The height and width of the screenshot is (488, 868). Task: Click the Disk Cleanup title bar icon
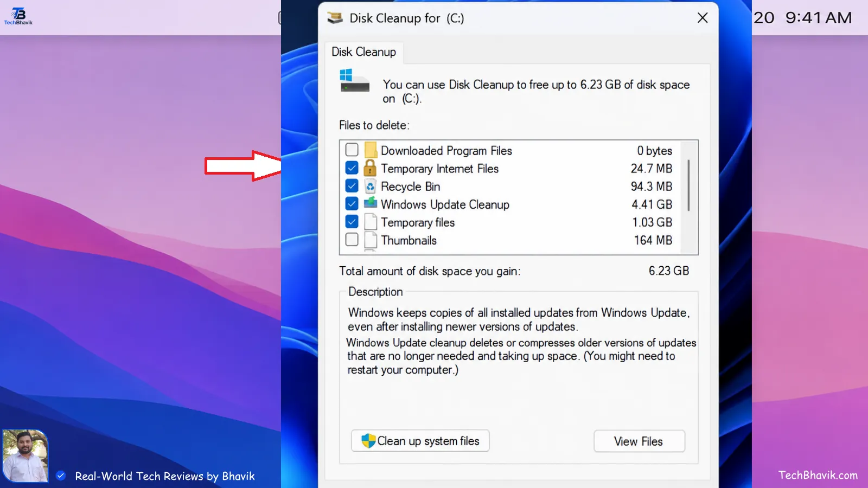(x=335, y=18)
